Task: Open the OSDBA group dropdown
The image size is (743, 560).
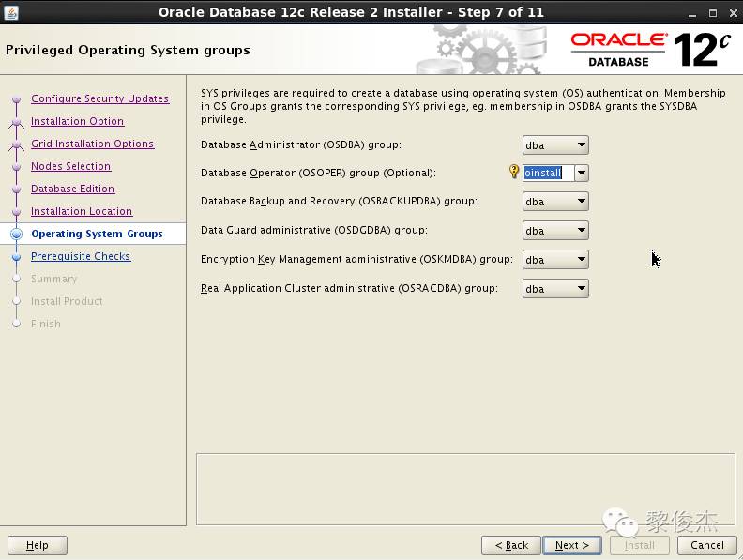Action: pyautogui.click(x=555, y=145)
